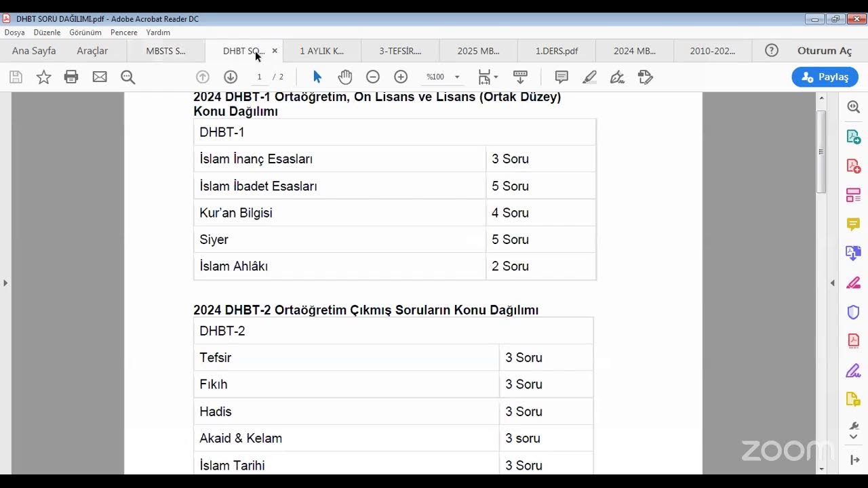Switch to the MBSTS S... document tab
The width and height of the screenshot is (868, 488).
[165, 51]
